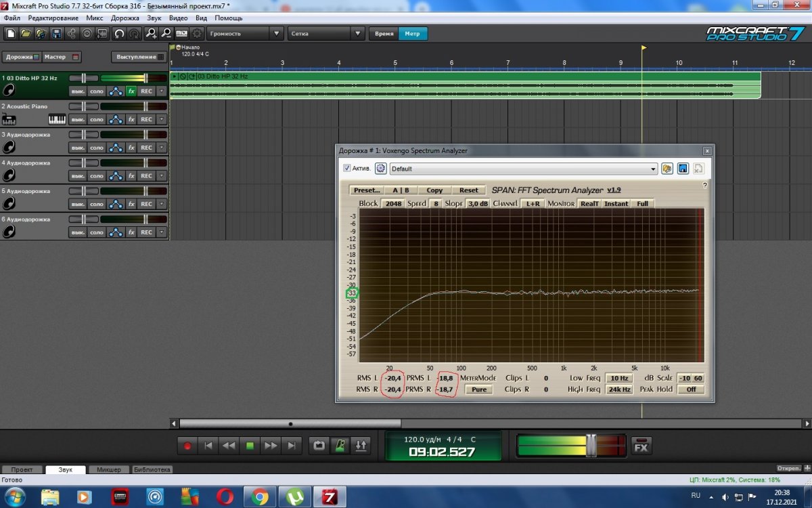Open fx effects on Acoustic Piano track
Screen dimensions: 812x508
(x=131, y=119)
